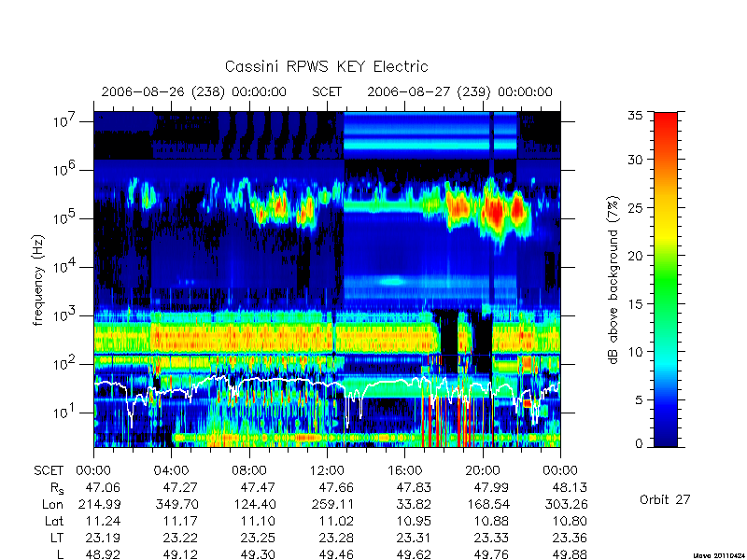The height and width of the screenshot is (560, 747).
Task: Click the LT value 23.28
Action: pyautogui.click(x=336, y=539)
